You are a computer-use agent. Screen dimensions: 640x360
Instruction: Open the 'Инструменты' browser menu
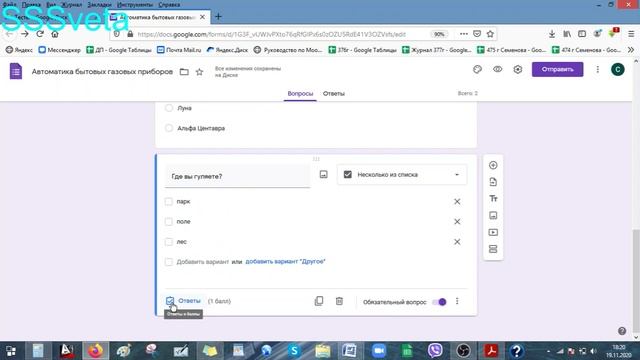[x=135, y=5]
